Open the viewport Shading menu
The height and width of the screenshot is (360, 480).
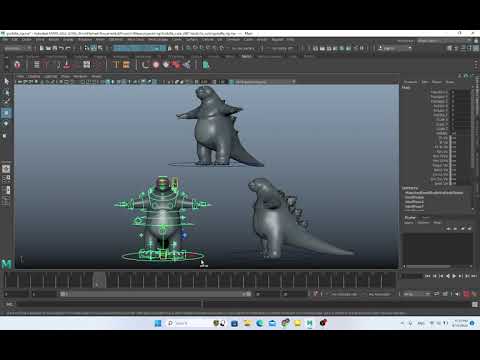point(34,76)
